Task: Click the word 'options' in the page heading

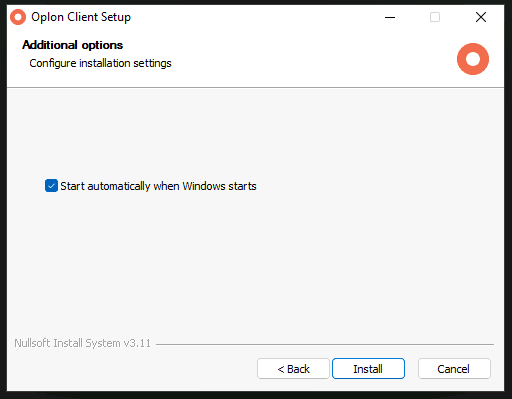Action: click(x=102, y=45)
